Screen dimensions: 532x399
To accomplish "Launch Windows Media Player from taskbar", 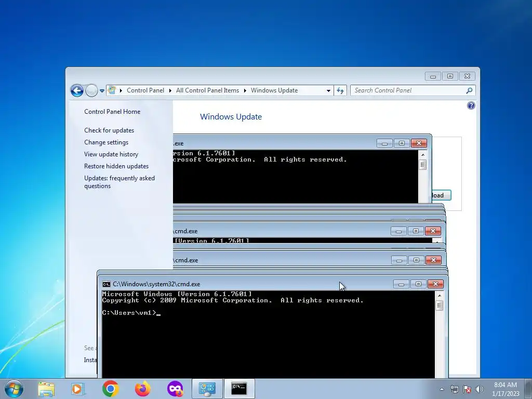I will (78, 389).
